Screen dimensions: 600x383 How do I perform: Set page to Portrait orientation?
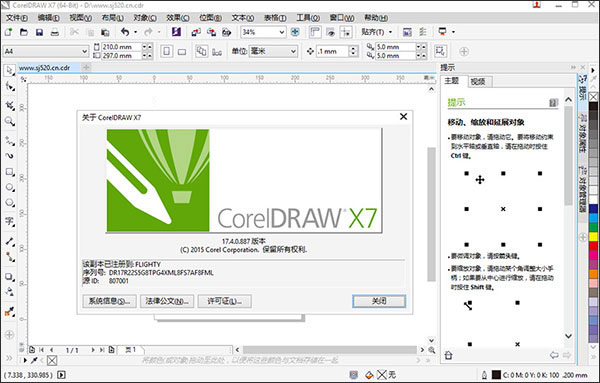coord(166,51)
